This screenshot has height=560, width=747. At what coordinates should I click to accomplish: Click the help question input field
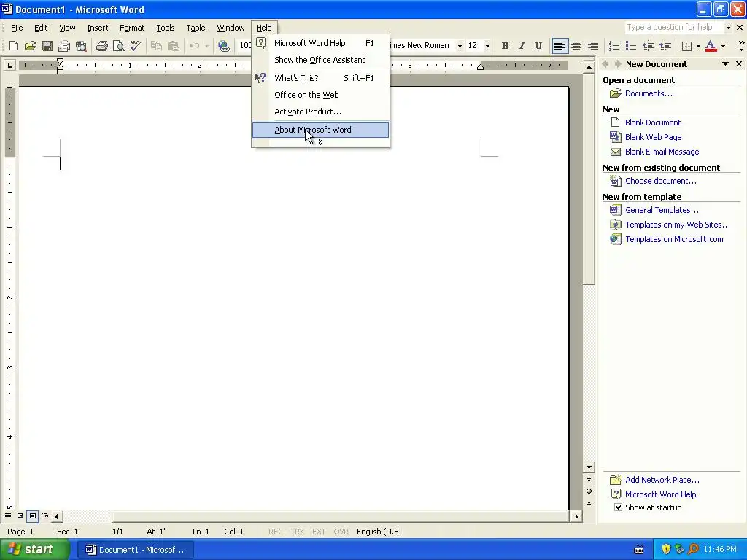(674, 28)
